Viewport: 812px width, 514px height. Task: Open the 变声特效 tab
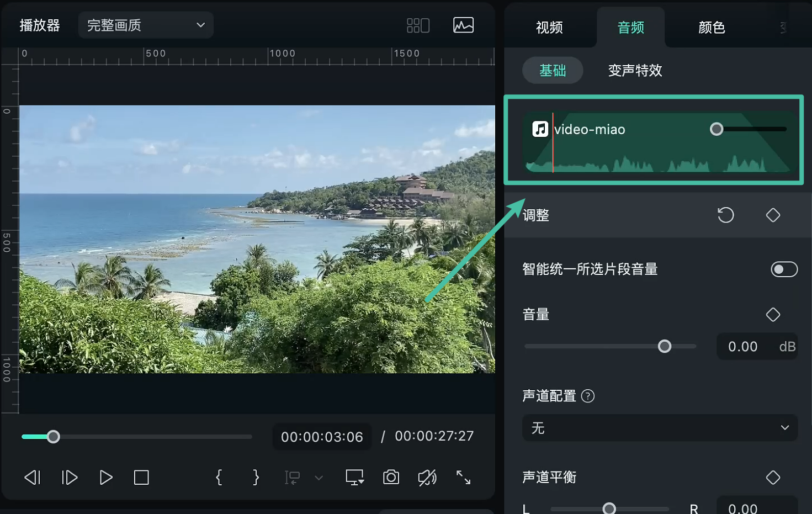635,71
